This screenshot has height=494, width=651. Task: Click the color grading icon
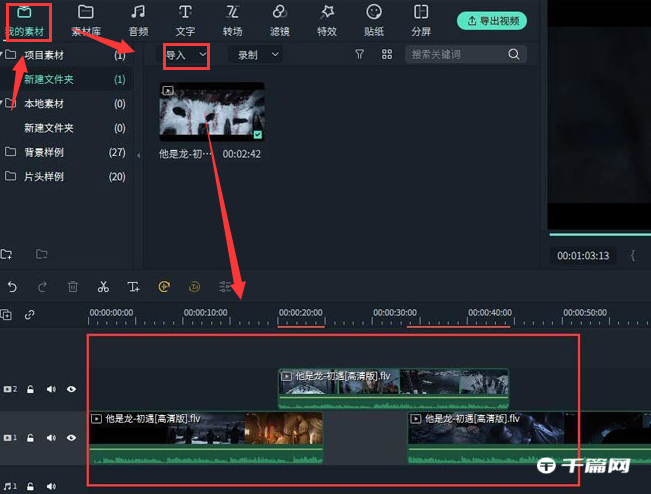click(x=194, y=286)
